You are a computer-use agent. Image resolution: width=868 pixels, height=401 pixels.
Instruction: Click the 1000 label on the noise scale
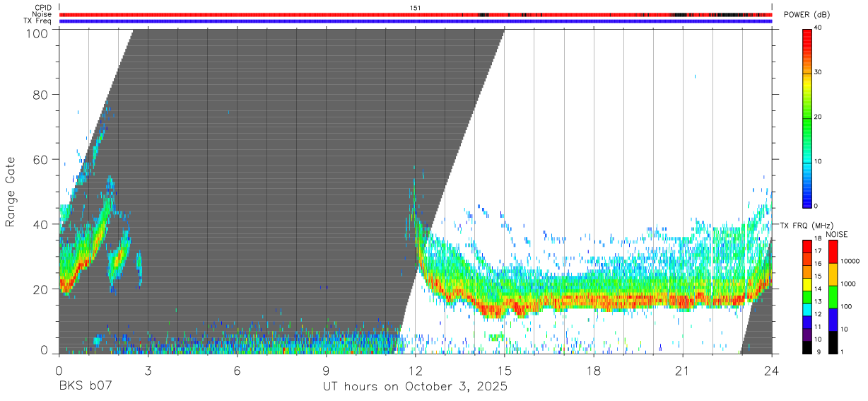tap(848, 284)
